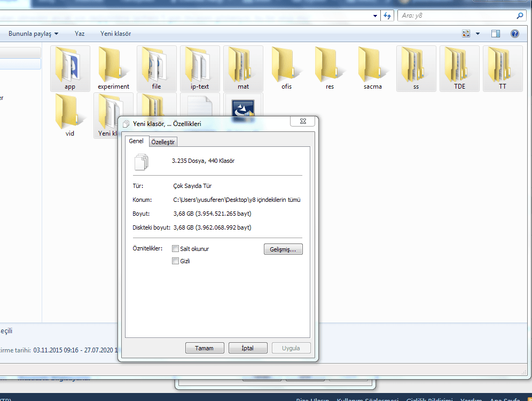Click the change view icon
Screen dimensions: 532x401
click(466, 34)
